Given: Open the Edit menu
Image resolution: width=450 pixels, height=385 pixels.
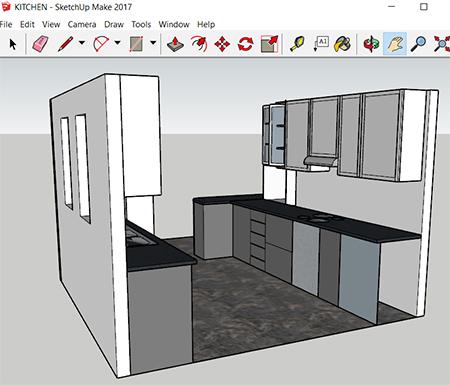Looking at the screenshot, I should coord(27,24).
